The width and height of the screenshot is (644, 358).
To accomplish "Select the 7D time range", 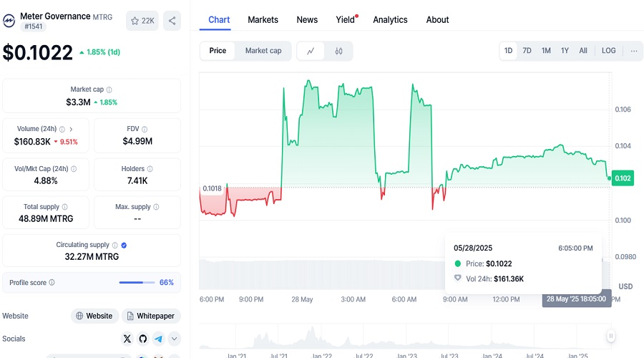I will point(527,51).
